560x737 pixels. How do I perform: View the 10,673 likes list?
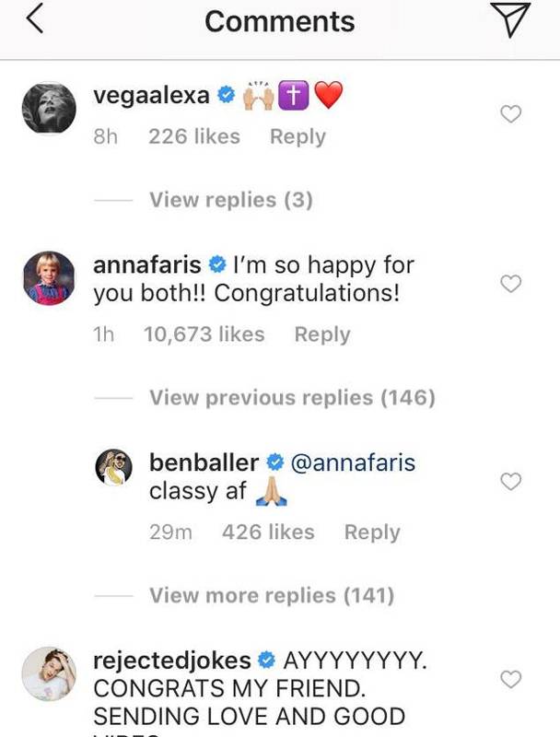204,334
